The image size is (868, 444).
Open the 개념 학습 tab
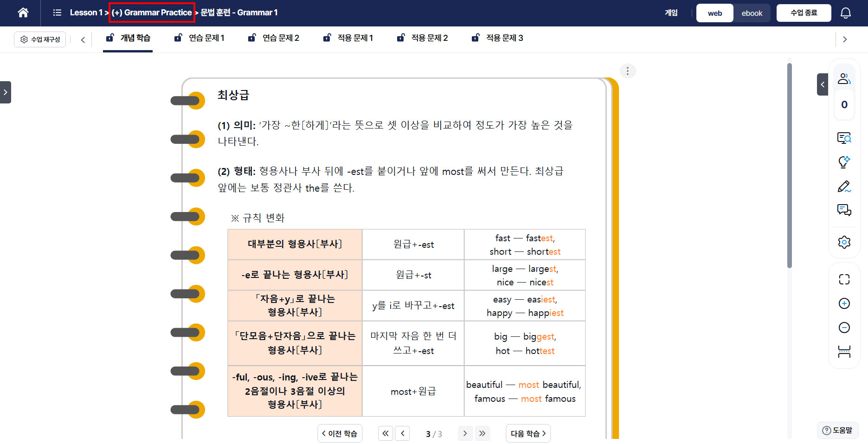click(x=128, y=38)
